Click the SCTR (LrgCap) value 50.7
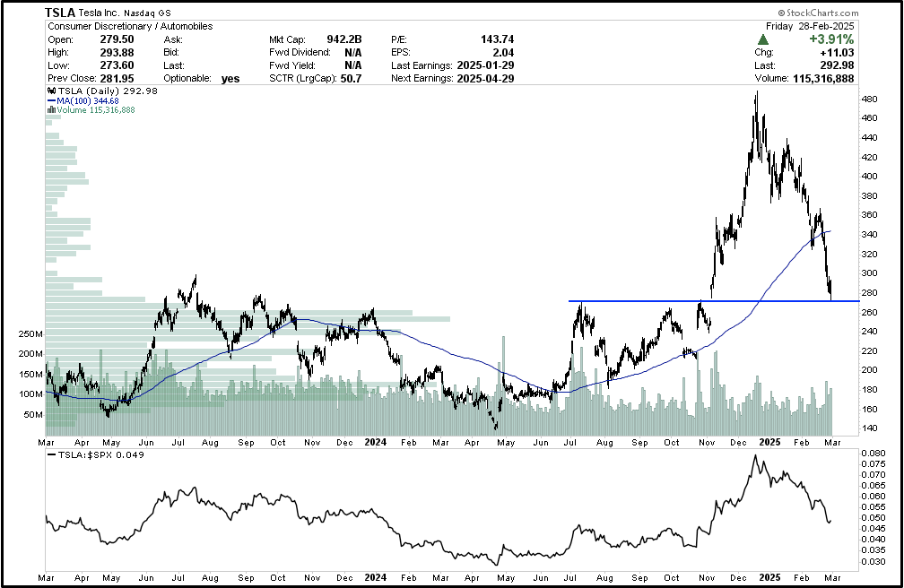The image size is (904, 588). click(352, 78)
